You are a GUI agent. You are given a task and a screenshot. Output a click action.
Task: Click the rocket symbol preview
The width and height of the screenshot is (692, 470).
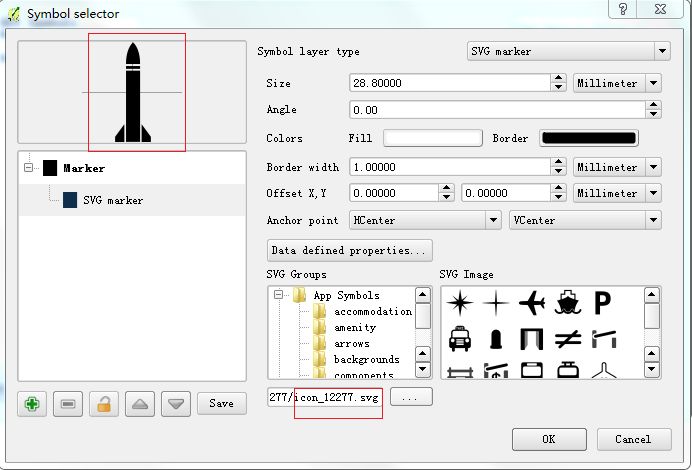coord(133,93)
